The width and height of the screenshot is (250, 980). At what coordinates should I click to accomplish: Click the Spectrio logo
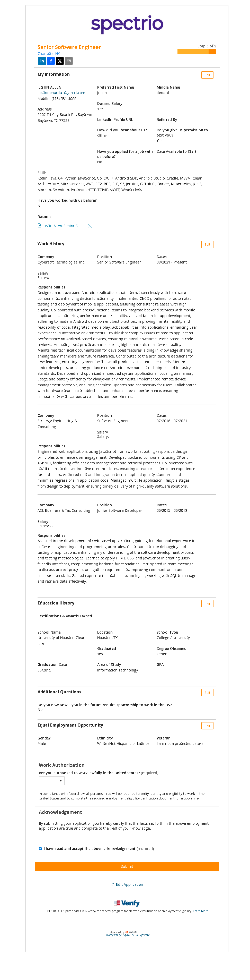[x=127, y=24]
